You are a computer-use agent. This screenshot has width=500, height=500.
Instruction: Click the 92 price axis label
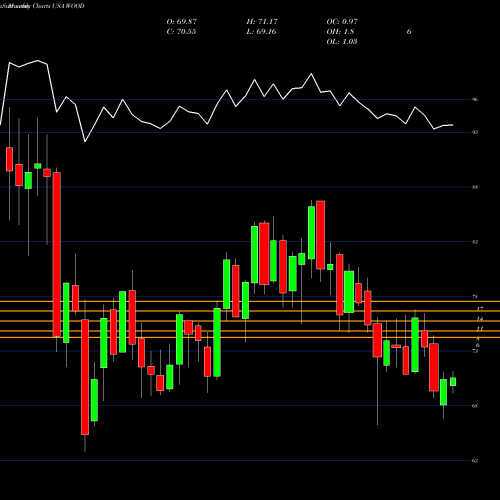[475, 132]
